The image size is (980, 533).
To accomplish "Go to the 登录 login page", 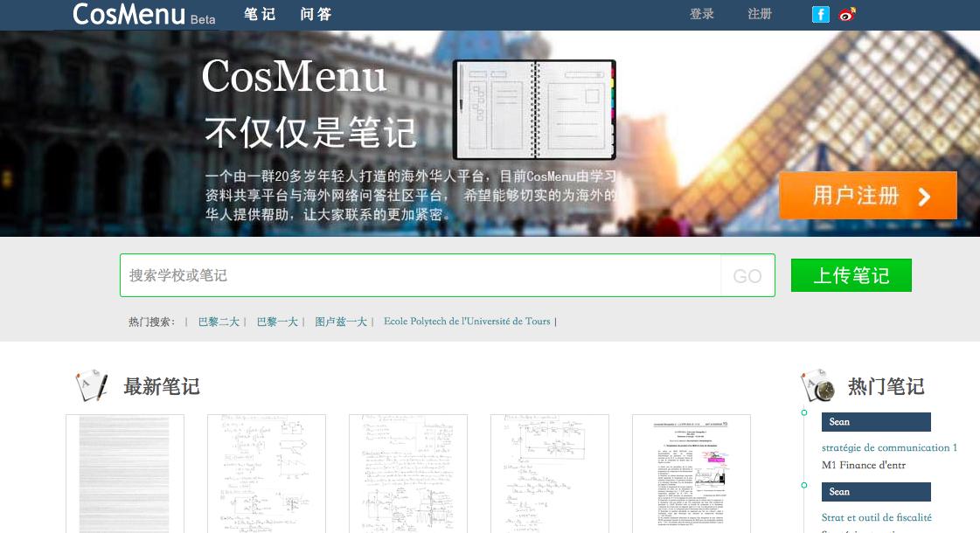I will pyautogui.click(x=702, y=14).
